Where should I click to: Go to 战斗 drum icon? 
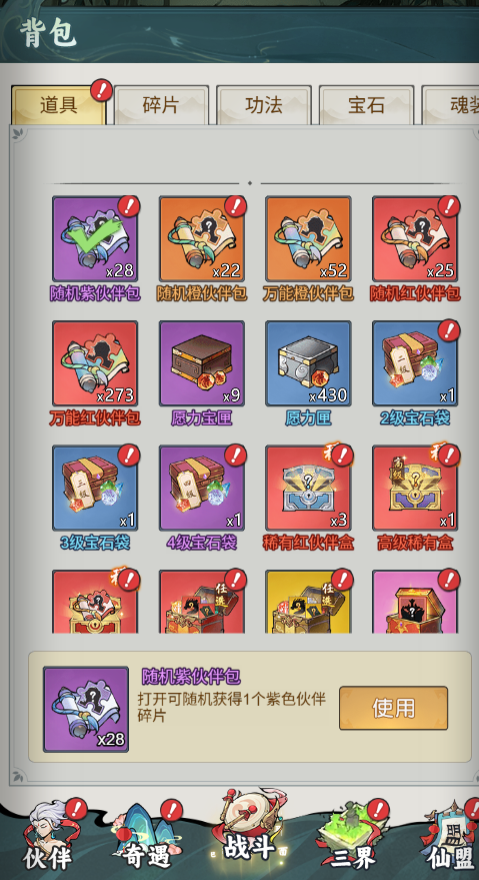[x=249, y=826]
